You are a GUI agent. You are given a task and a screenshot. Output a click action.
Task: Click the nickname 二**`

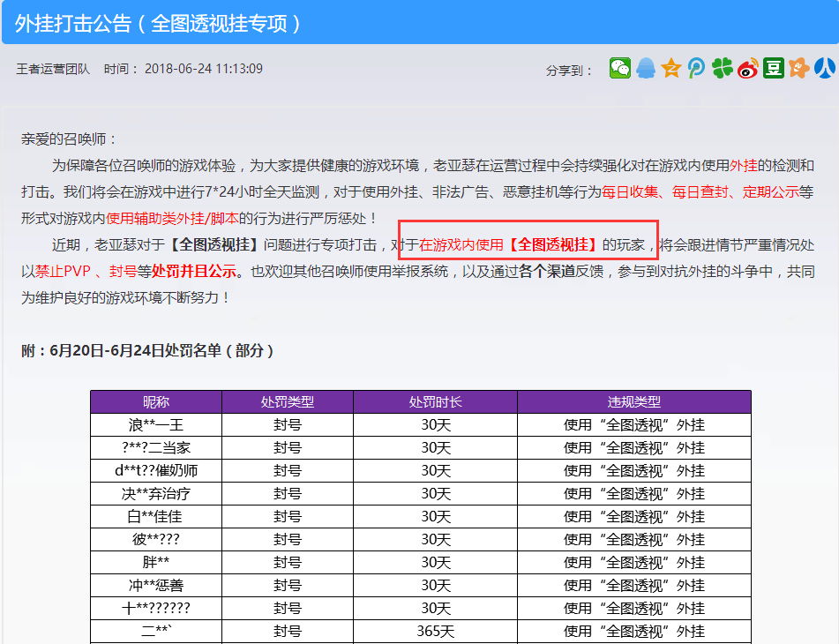tap(155, 631)
